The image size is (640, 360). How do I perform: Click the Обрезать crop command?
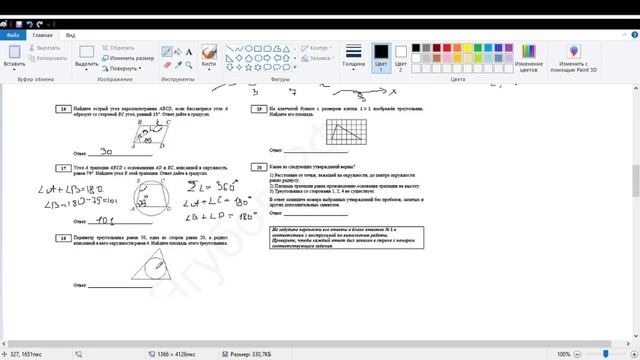click(118, 48)
